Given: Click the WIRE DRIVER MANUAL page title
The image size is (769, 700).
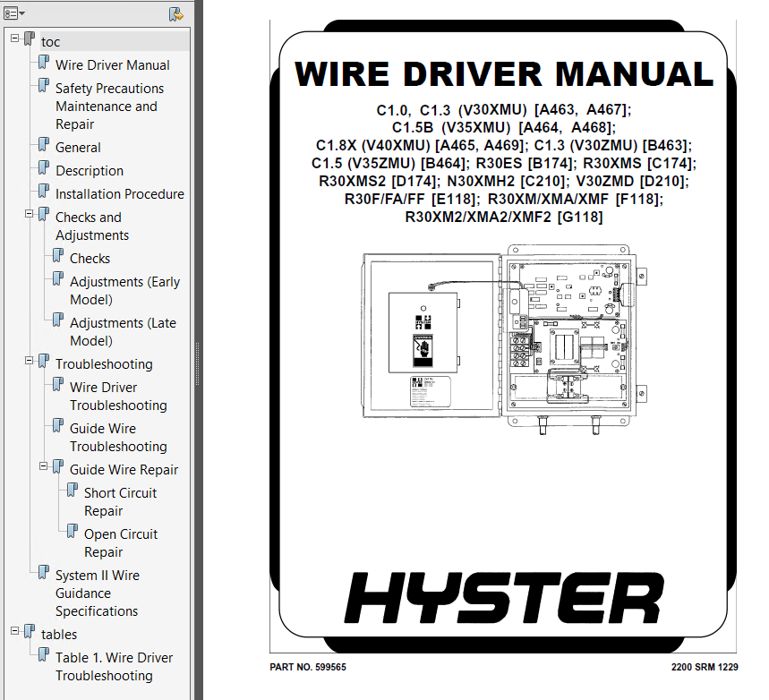Looking at the screenshot, I should pyautogui.click(x=504, y=74).
